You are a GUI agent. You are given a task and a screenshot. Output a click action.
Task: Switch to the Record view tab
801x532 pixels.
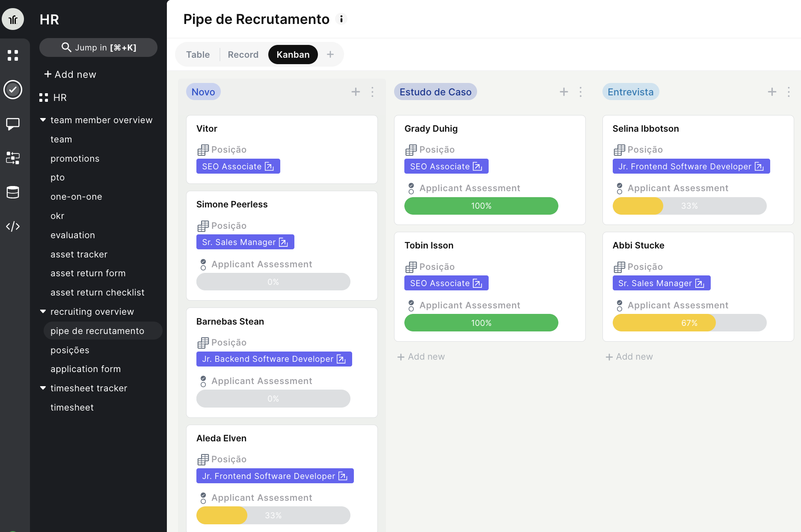click(x=243, y=55)
